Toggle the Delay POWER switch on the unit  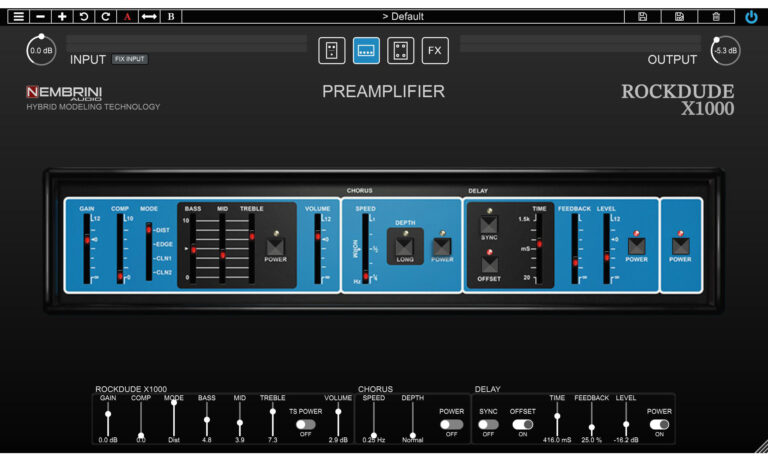636,246
